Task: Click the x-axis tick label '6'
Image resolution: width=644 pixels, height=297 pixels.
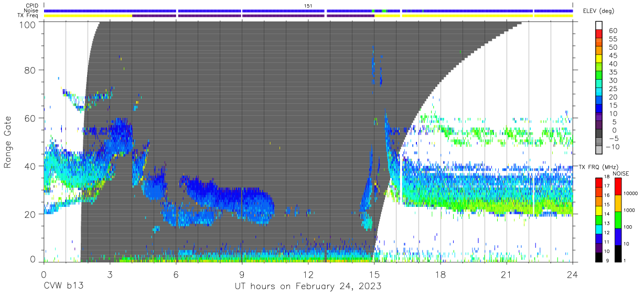Action: pyautogui.click(x=176, y=273)
